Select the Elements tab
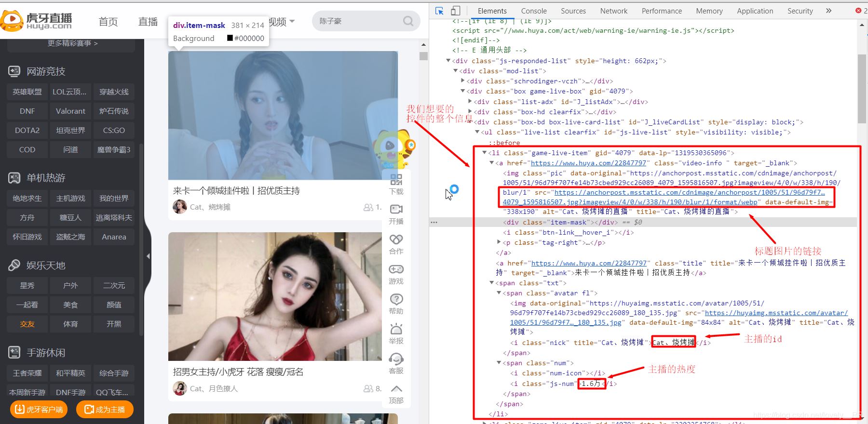Screen dimensions: 868x424 click(492, 11)
